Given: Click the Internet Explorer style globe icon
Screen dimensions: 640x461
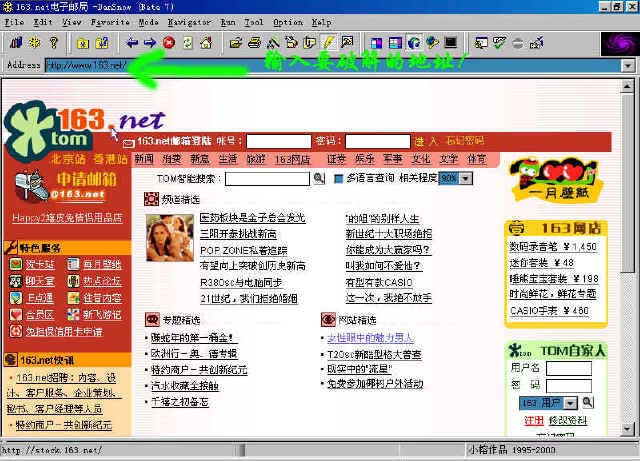Looking at the screenshot, I should click(x=413, y=42).
